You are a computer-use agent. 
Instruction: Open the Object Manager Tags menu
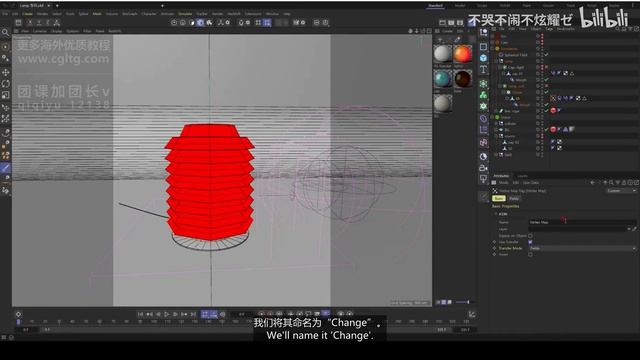pos(549,29)
